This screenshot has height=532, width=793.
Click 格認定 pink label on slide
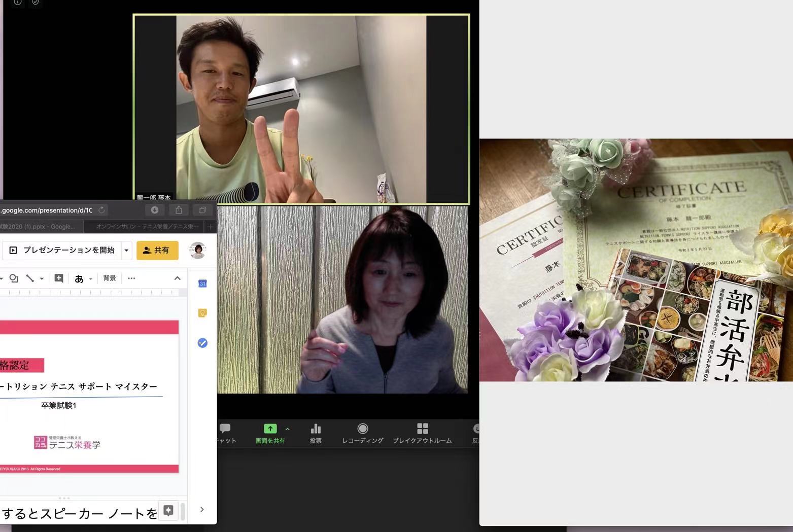tap(22, 365)
